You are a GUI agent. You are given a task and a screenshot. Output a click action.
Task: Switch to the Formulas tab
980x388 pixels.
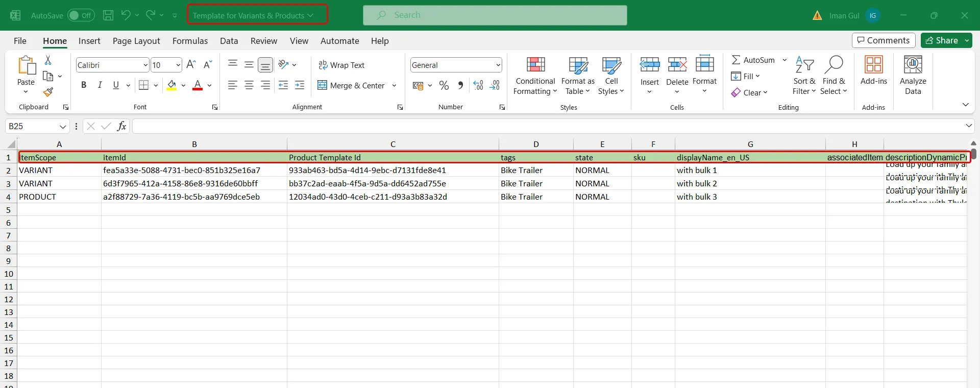tap(190, 41)
